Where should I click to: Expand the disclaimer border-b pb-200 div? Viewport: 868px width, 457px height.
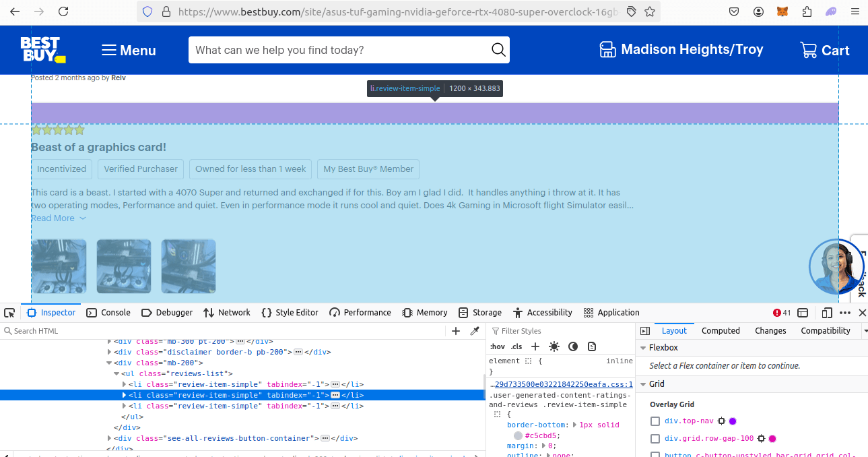(x=109, y=352)
